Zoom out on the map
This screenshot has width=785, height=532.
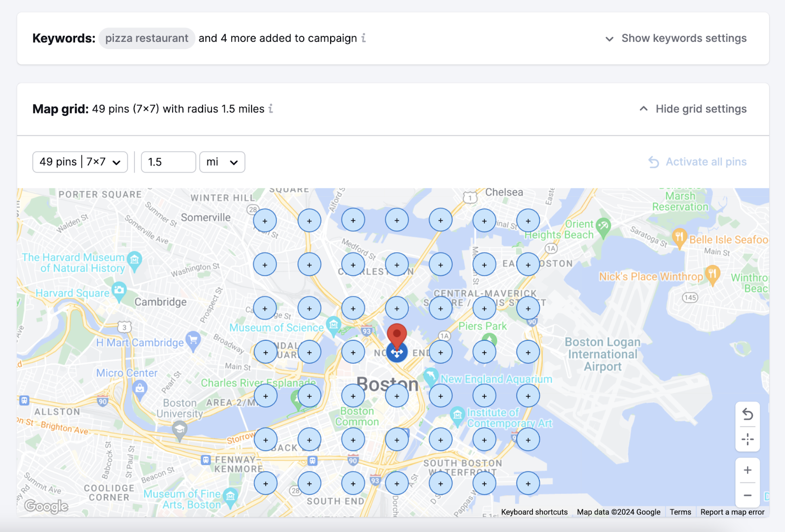(x=747, y=496)
